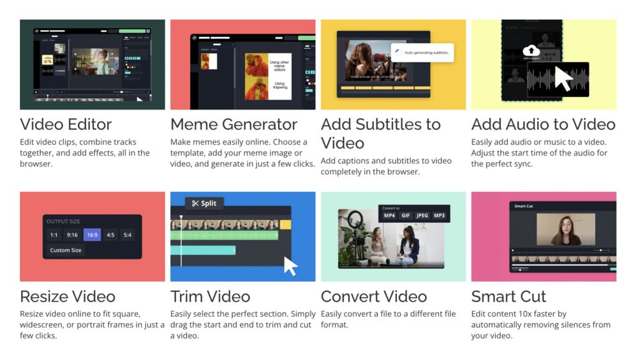The height and width of the screenshot is (364, 638).
Task: Select the 5:4 output size option
Action: pyautogui.click(x=128, y=235)
